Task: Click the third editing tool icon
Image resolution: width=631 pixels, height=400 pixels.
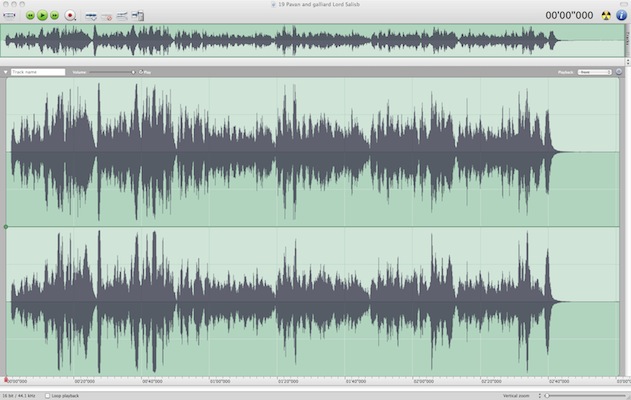Action: [x=122, y=16]
